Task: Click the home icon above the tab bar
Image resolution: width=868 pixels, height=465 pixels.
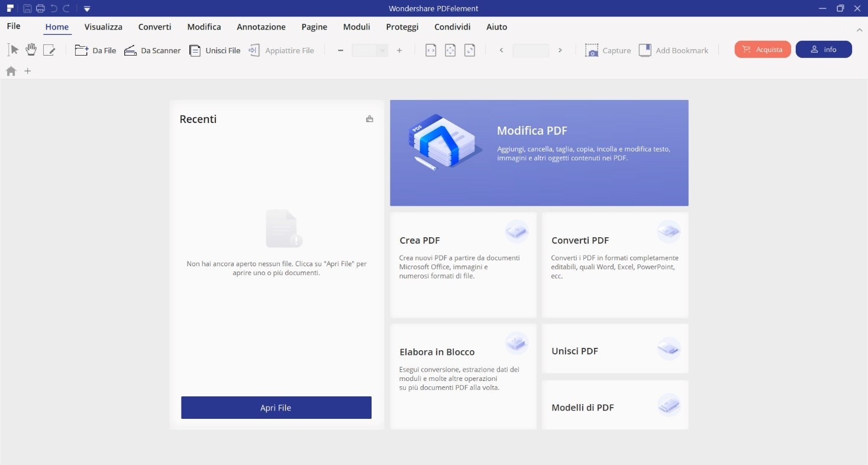Action: pos(11,70)
